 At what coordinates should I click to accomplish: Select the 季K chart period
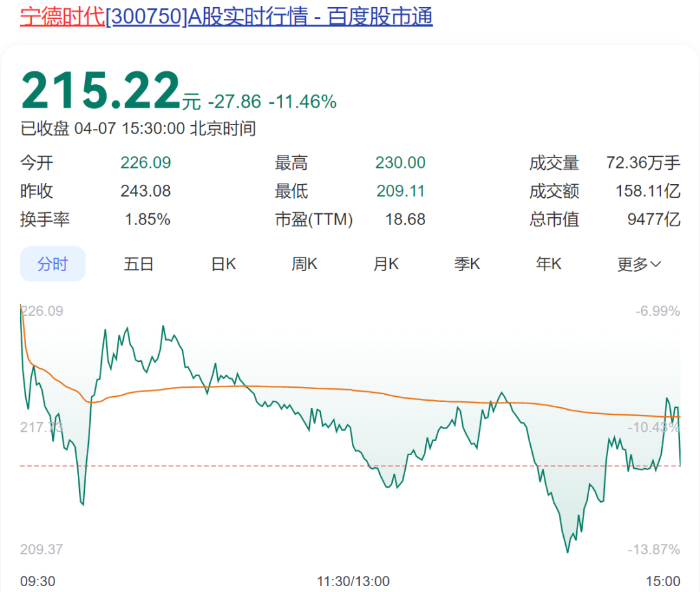(467, 263)
